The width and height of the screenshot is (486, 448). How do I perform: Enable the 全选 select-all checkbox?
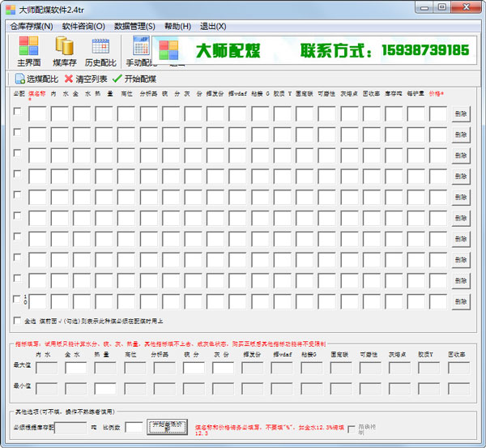click(x=18, y=321)
